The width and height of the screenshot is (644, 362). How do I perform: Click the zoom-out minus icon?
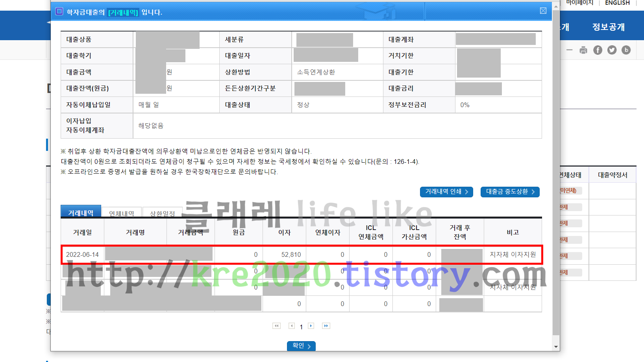click(x=569, y=50)
